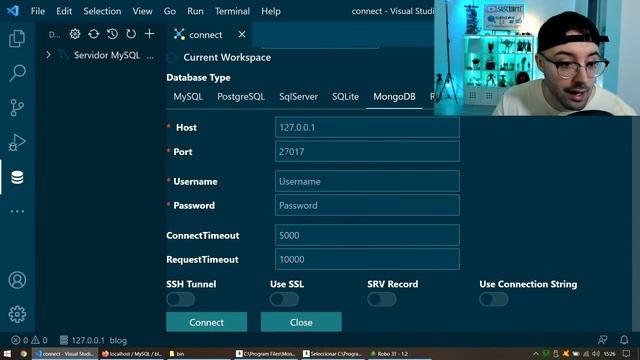The height and width of the screenshot is (360, 640).
Task: Switch to the connect editor tab
Action: pyautogui.click(x=205, y=35)
